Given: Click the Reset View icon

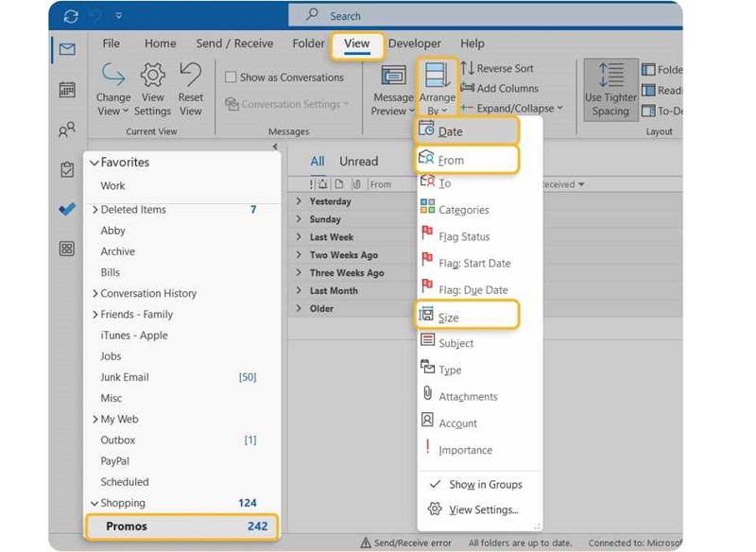Looking at the screenshot, I should tap(191, 89).
